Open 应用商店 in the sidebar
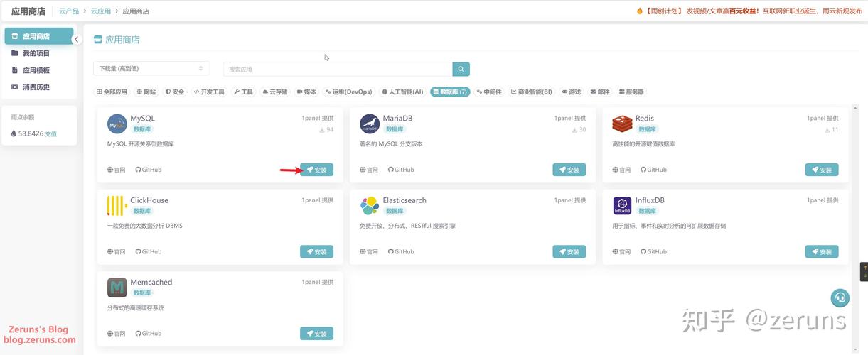 click(x=39, y=36)
